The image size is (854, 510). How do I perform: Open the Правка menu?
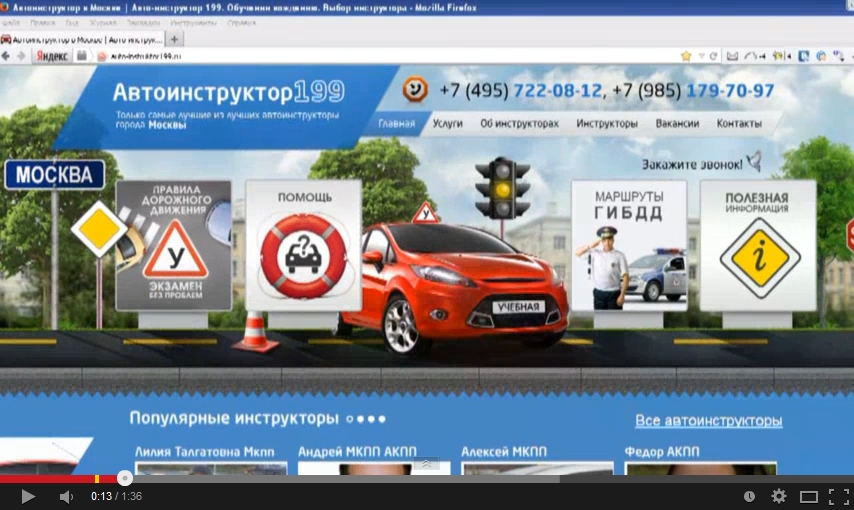pos(42,23)
